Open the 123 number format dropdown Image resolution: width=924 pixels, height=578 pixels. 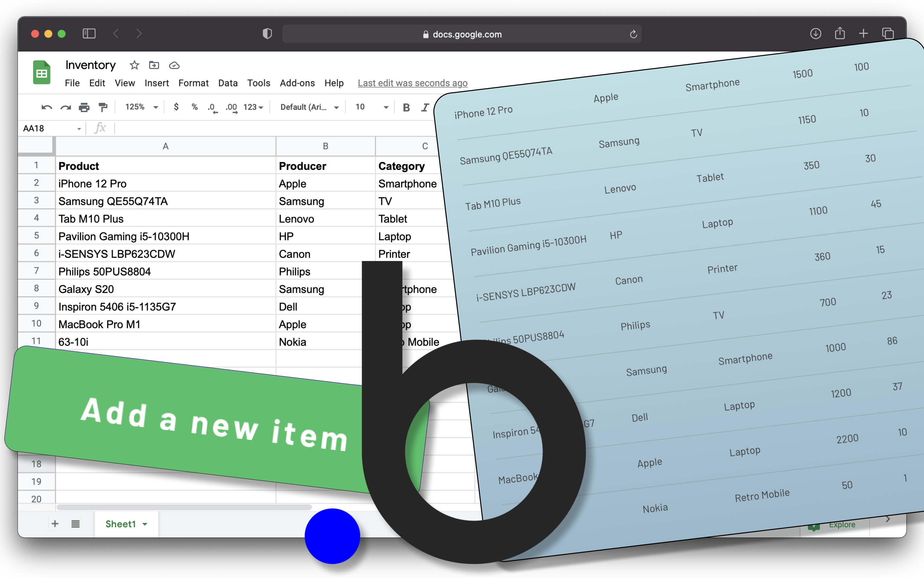[253, 108]
